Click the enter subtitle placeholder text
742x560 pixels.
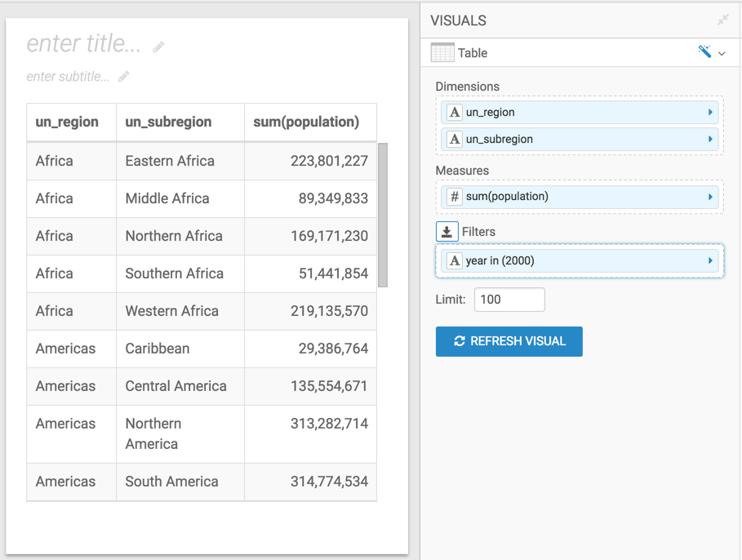68,77
